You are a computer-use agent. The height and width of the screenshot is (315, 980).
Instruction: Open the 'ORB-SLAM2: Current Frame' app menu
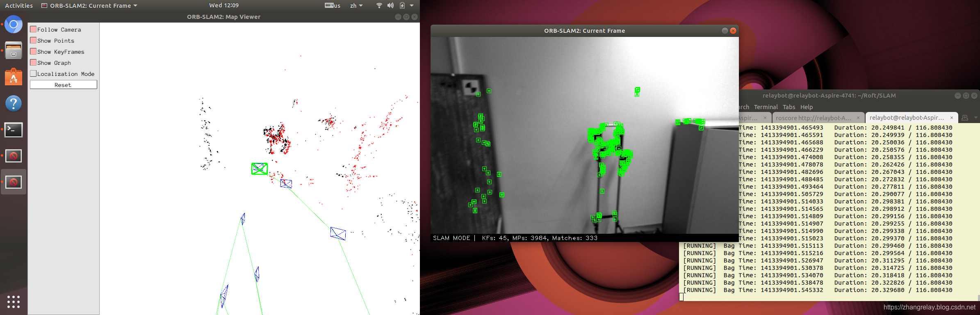tap(89, 6)
